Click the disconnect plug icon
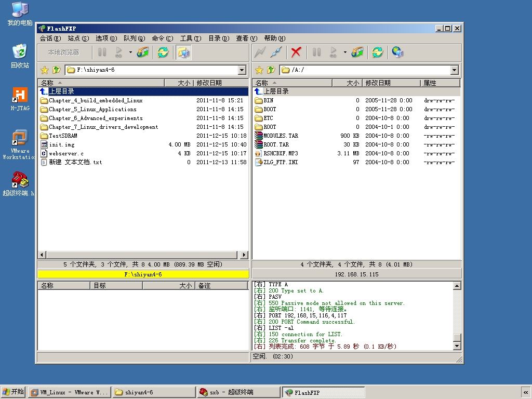Image resolution: width=532 pixels, height=399 pixels. (276, 52)
